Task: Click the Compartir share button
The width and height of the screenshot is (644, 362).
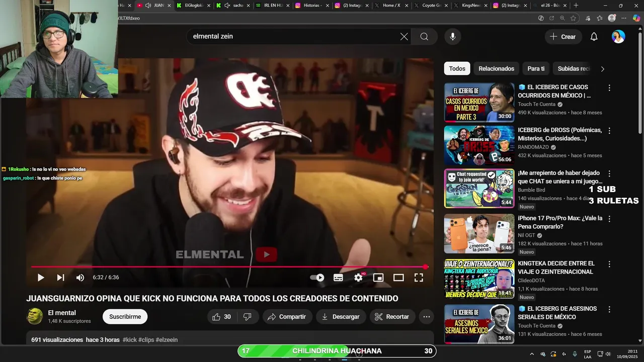Action: click(287, 317)
